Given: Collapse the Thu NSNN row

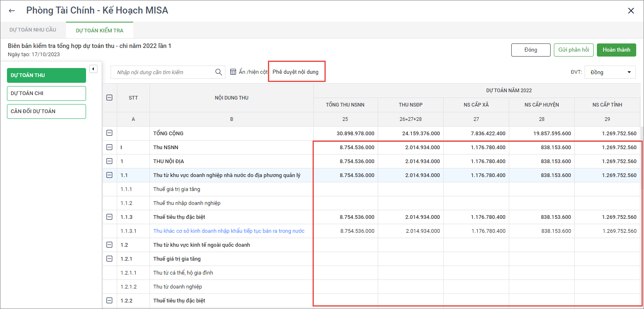Looking at the screenshot, I should click(x=109, y=147).
